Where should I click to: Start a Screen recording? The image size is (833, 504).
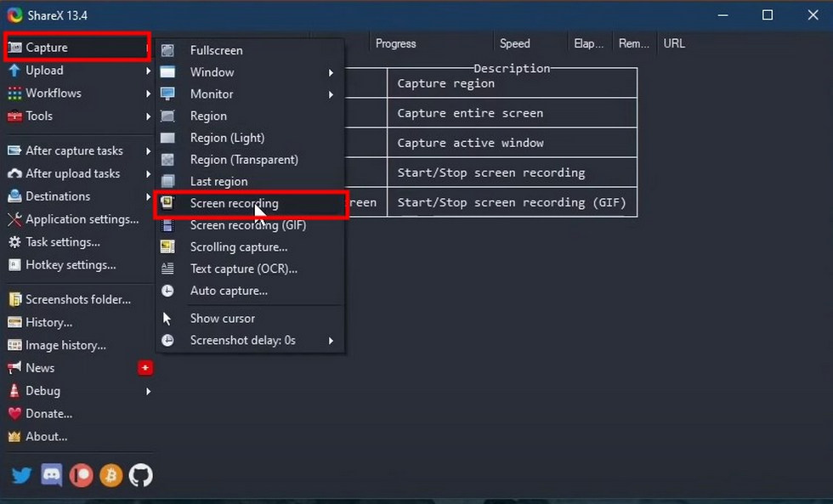(x=235, y=204)
